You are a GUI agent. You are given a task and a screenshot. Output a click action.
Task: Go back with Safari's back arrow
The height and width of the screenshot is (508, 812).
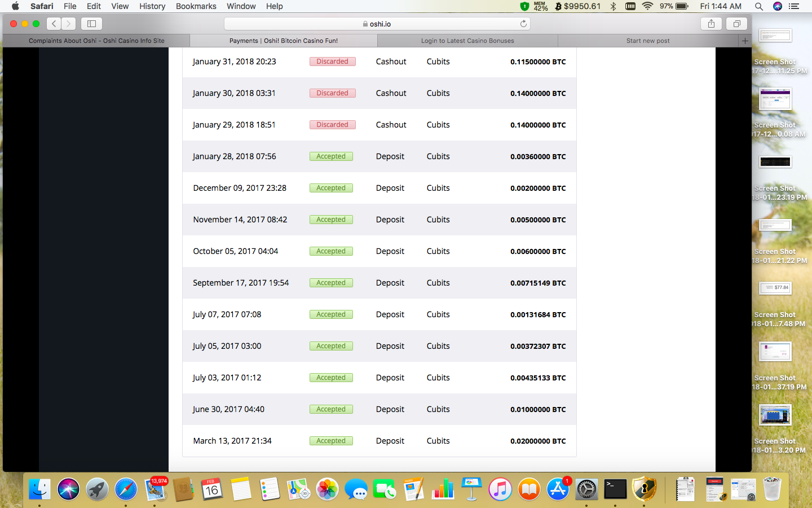point(54,24)
